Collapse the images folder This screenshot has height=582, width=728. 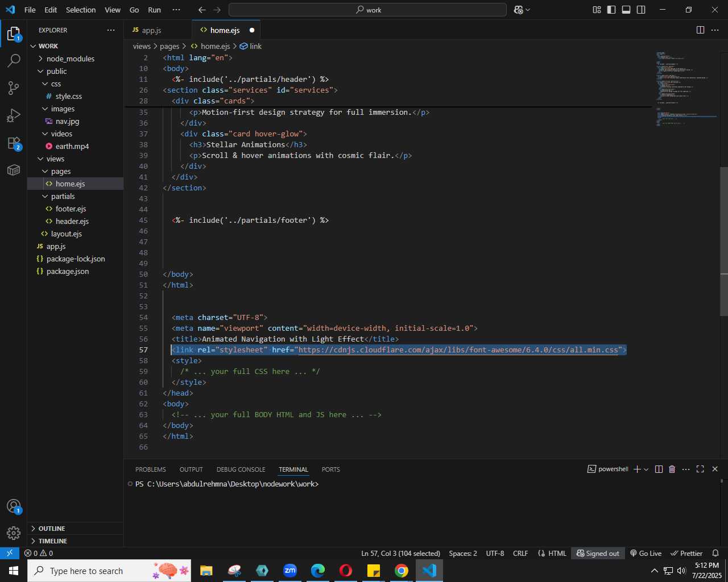75,109
